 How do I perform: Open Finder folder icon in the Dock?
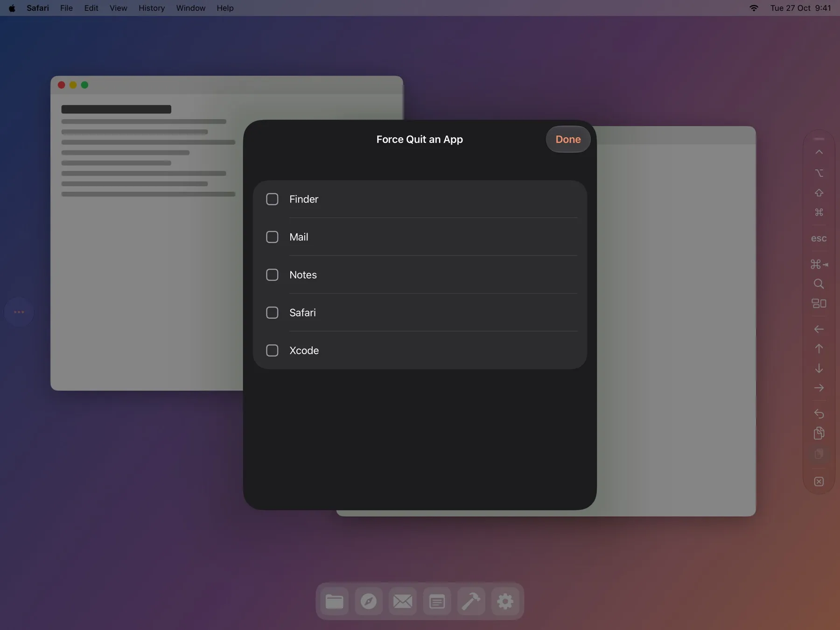point(335,602)
